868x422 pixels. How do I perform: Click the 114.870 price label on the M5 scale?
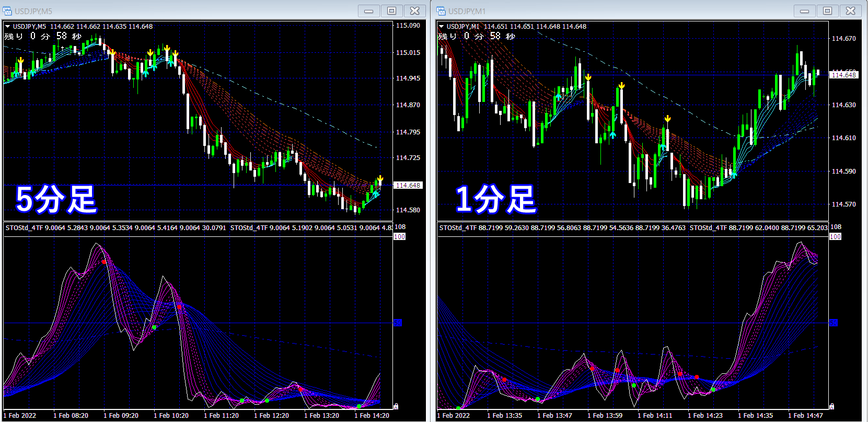[408, 105]
